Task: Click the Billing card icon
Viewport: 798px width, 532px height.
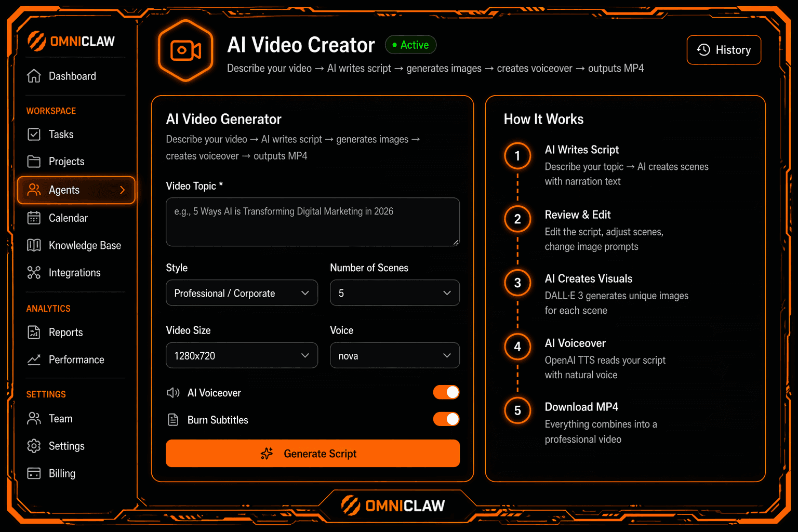Action: (x=34, y=473)
